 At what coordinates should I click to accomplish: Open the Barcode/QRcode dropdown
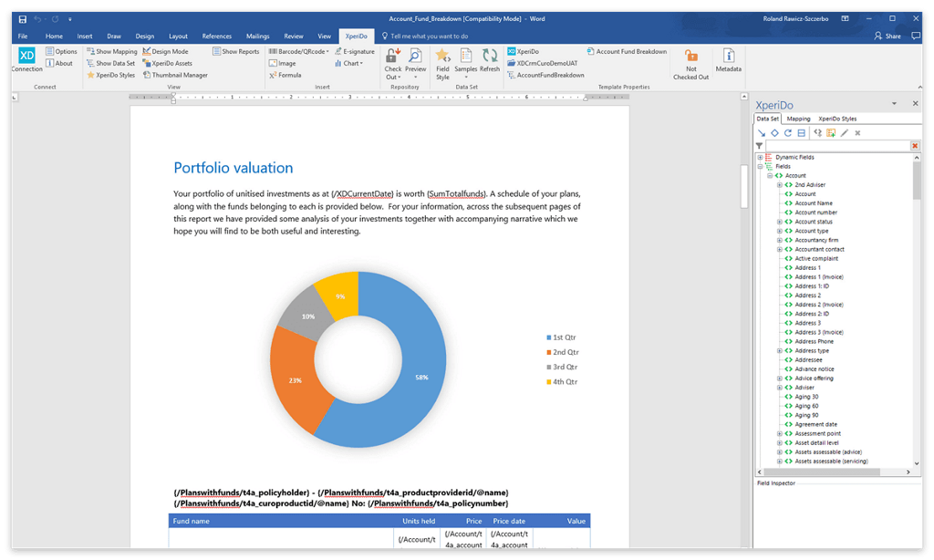click(298, 51)
